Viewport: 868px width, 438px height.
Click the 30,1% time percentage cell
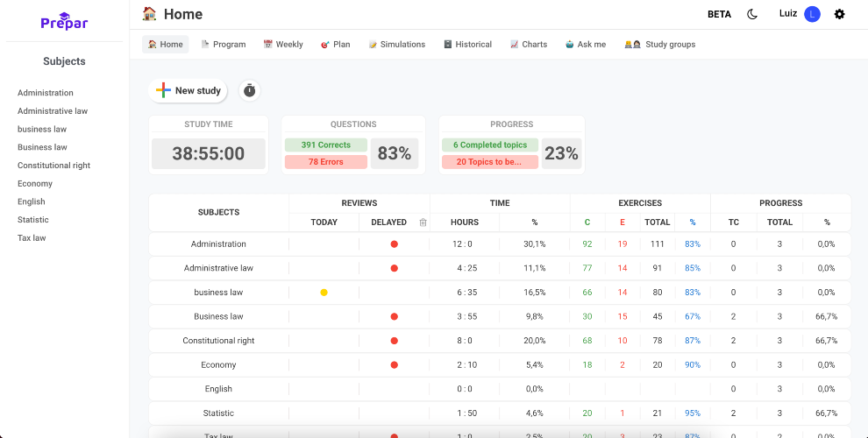click(x=535, y=244)
